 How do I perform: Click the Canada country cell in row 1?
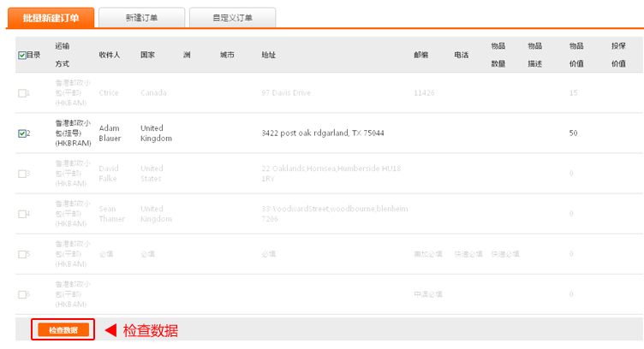pos(154,92)
